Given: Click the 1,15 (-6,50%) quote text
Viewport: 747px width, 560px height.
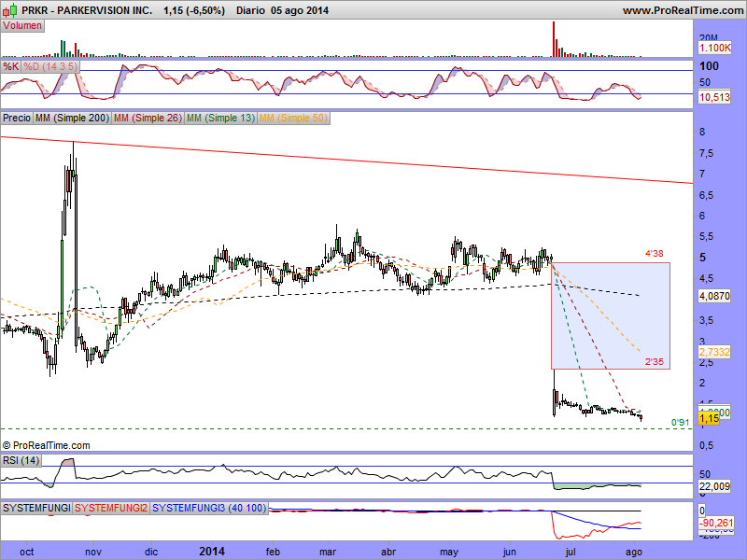Looking at the screenshot, I should click(194, 10).
